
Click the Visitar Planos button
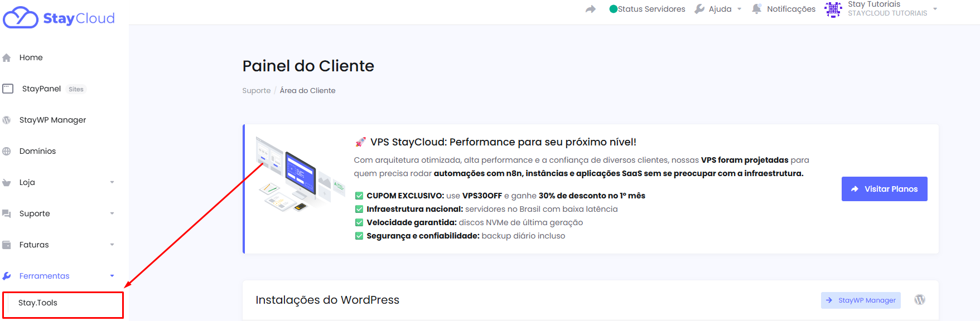click(x=884, y=189)
